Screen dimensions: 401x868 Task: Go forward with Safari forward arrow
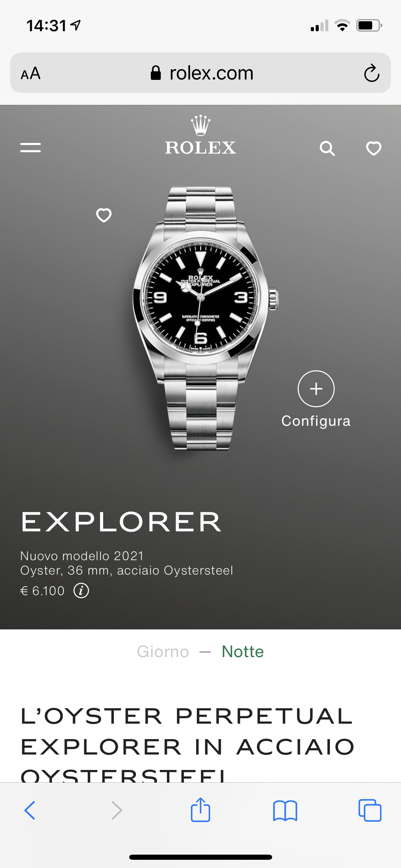(117, 810)
